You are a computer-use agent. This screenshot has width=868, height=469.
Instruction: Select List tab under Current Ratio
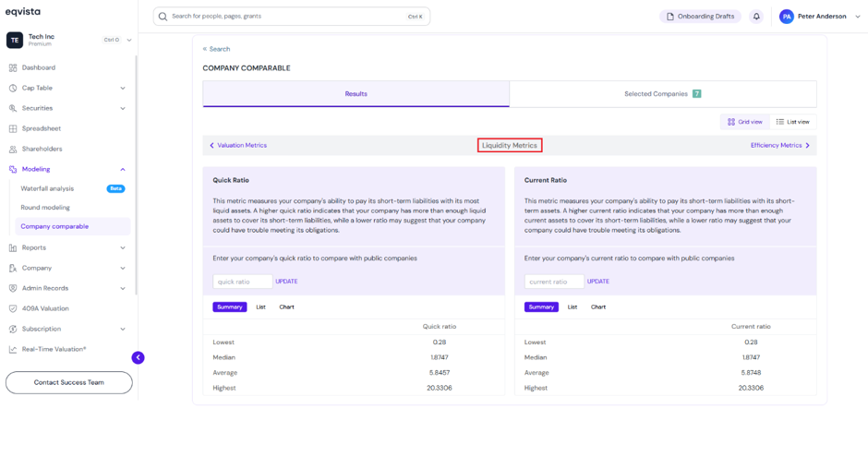(573, 307)
